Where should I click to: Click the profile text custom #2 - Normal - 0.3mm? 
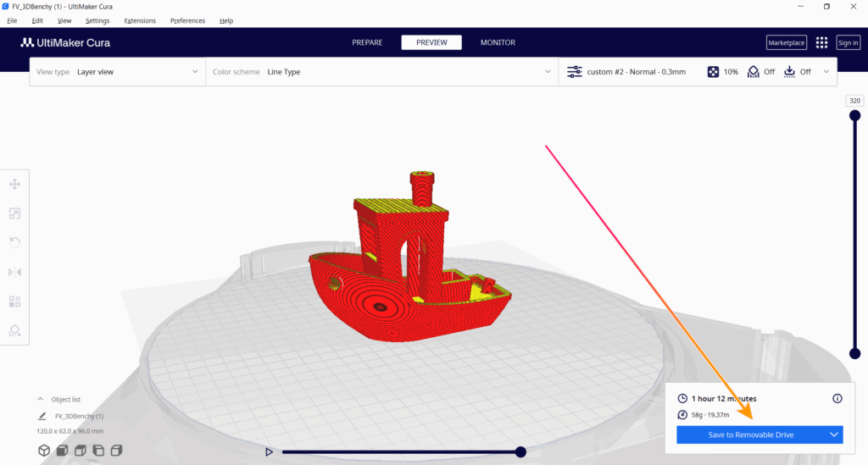point(636,72)
